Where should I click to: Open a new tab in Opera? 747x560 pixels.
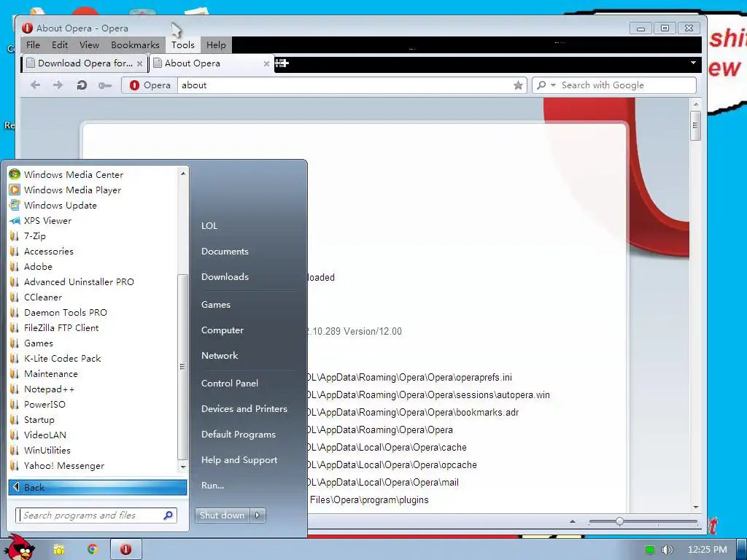pyautogui.click(x=282, y=63)
